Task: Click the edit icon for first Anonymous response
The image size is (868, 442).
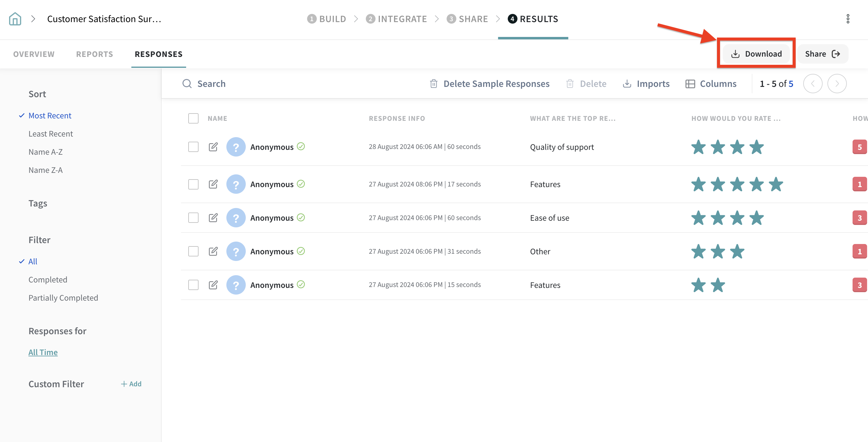Action: pos(213,147)
